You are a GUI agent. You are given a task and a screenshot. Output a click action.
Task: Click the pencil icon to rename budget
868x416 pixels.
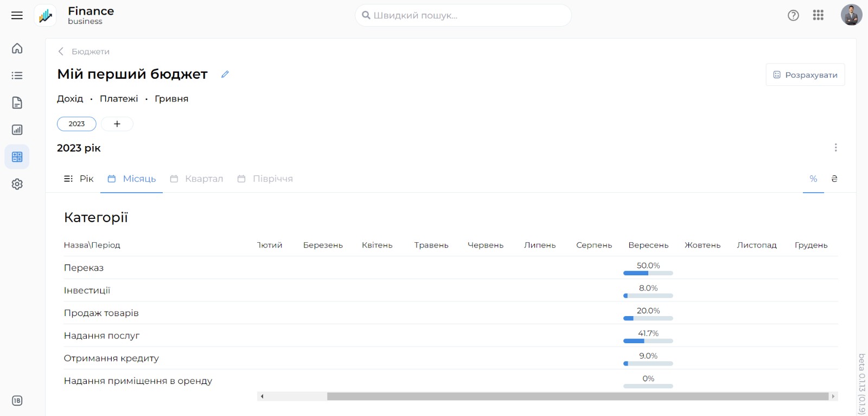point(225,74)
